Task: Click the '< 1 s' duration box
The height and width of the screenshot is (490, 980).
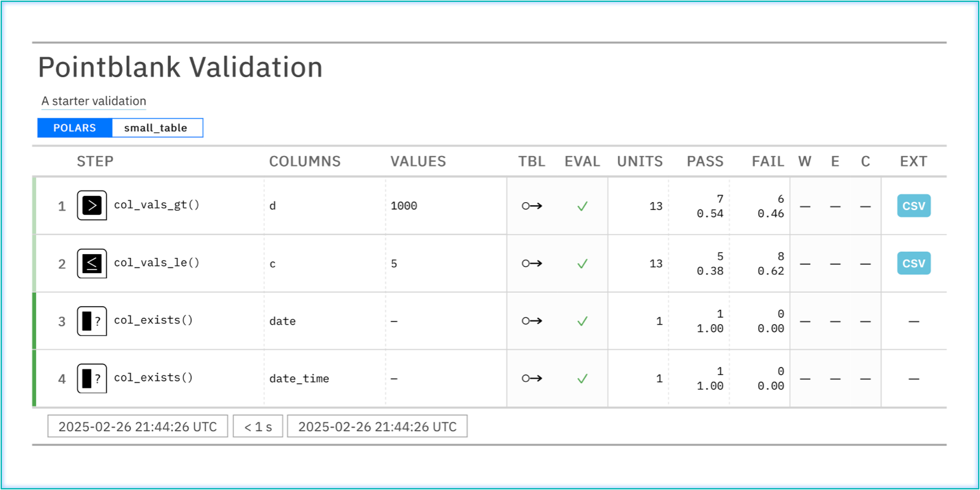Action: click(x=258, y=427)
